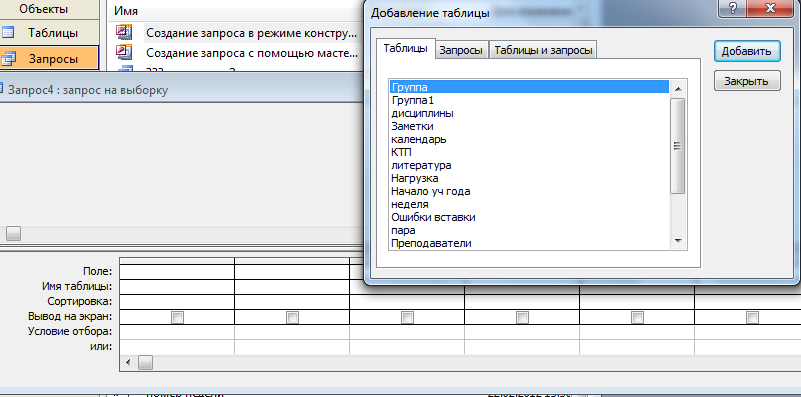Click the Запрос4 query window title bar
801x397 pixels.
tap(181, 90)
